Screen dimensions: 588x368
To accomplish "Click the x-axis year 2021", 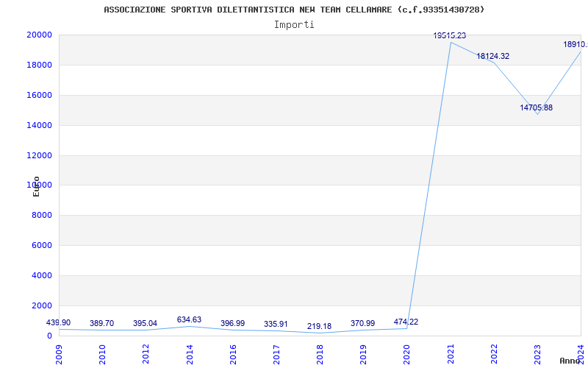I will (451, 354).
